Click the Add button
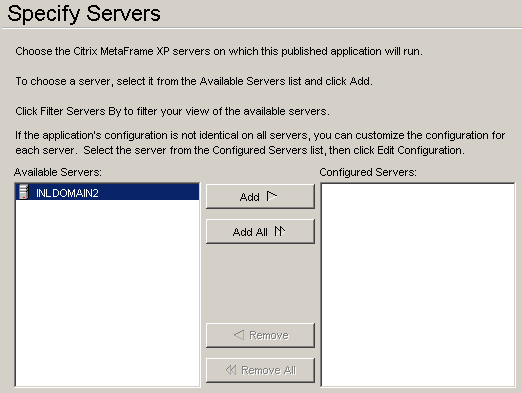522x393 pixels. (x=260, y=197)
